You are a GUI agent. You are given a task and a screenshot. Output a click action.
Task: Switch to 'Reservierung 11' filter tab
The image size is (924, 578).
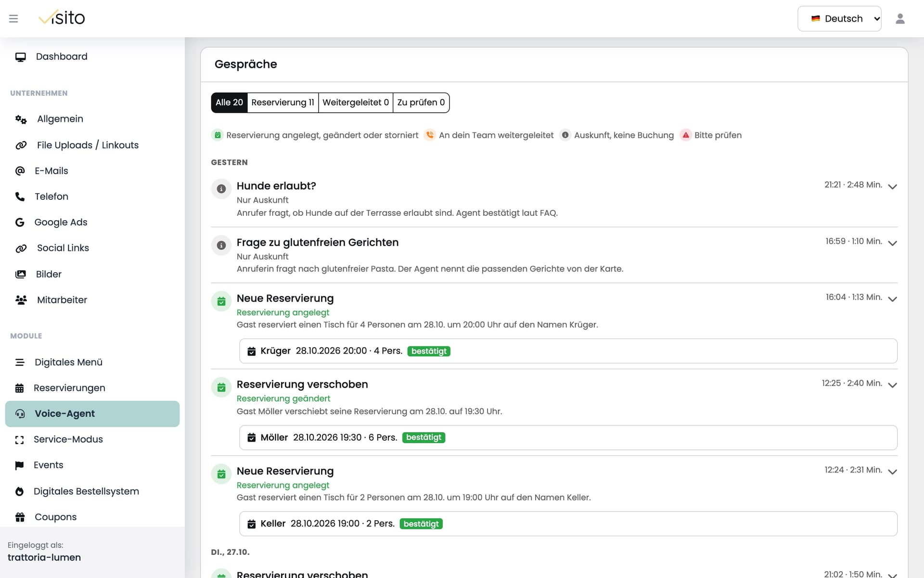coord(283,103)
